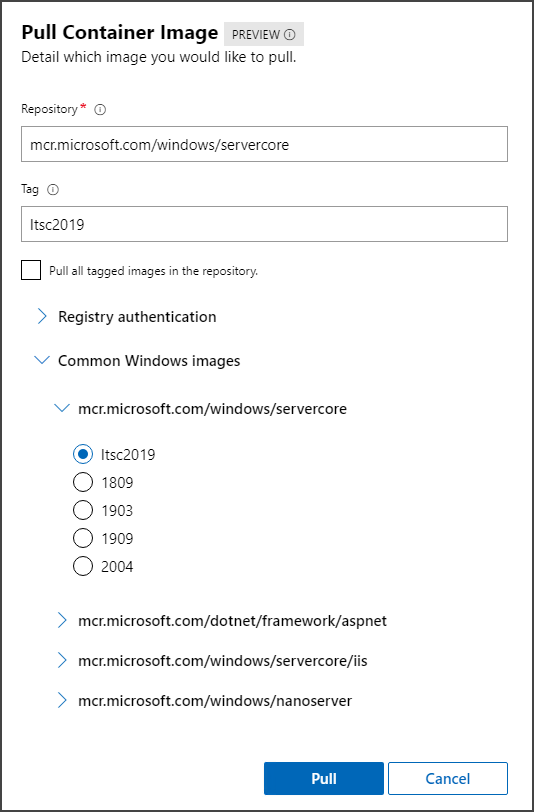Select the 2004 tag radio button
The image size is (534, 812).
click(83, 567)
